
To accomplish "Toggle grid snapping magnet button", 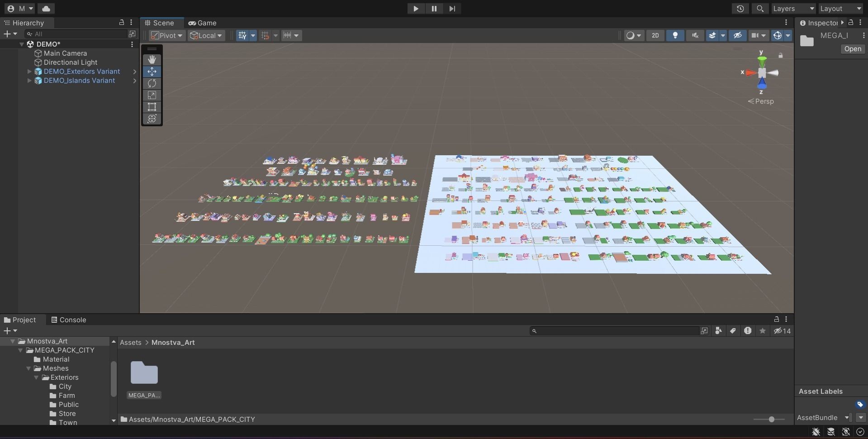I will (x=265, y=35).
